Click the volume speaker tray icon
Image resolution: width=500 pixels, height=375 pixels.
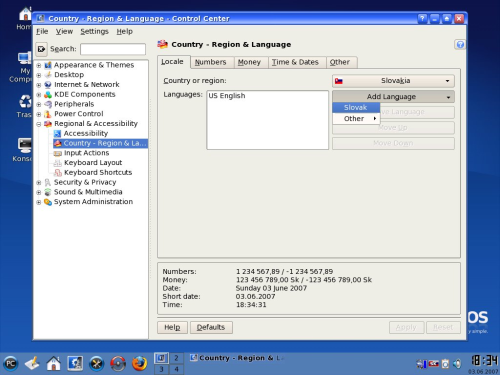[457, 363]
